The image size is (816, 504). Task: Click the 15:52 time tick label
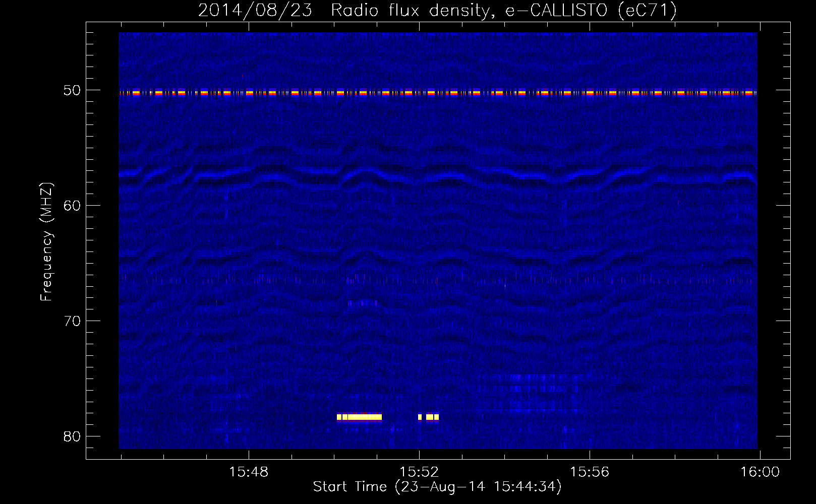[419, 472]
